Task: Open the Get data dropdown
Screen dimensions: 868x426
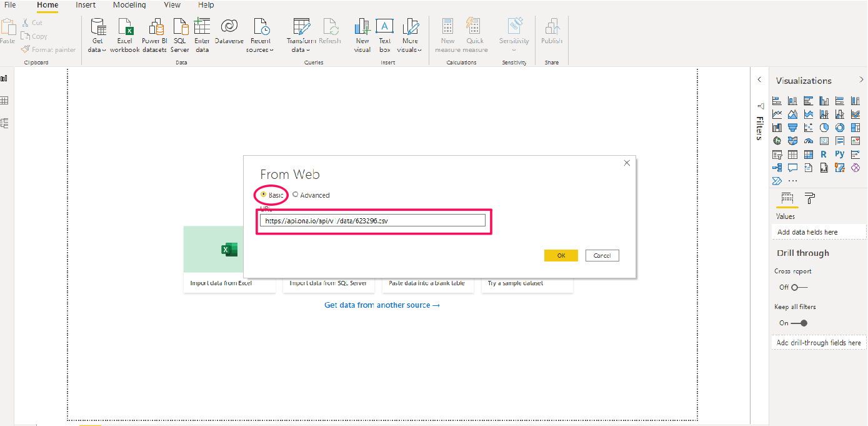Action: click(x=97, y=36)
